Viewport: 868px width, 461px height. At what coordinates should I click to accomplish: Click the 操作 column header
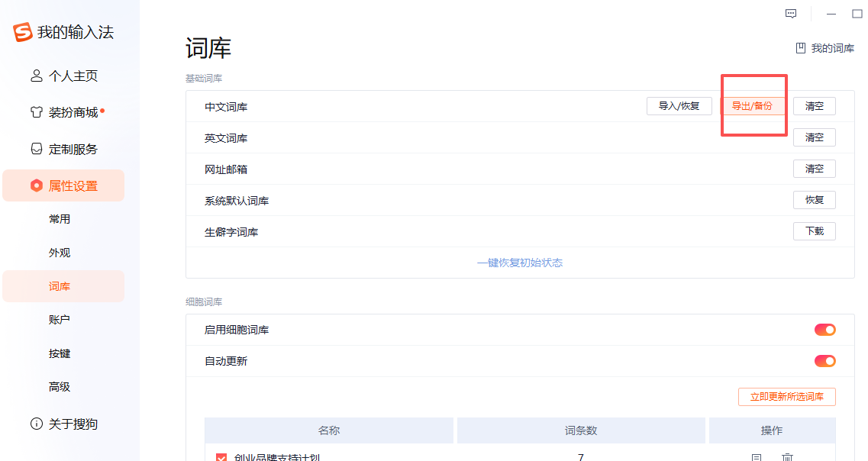(772, 430)
